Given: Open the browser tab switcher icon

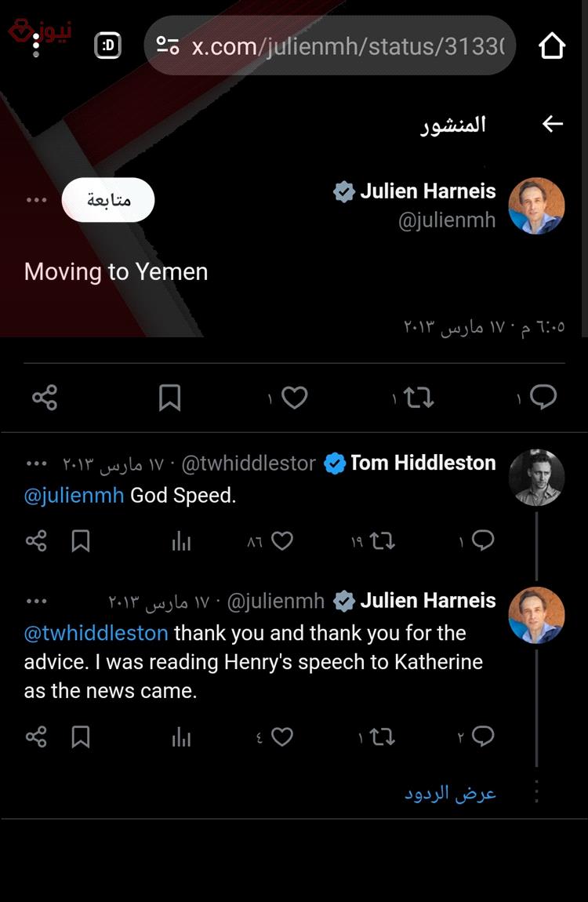Looking at the screenshot, I should (107, 45).
